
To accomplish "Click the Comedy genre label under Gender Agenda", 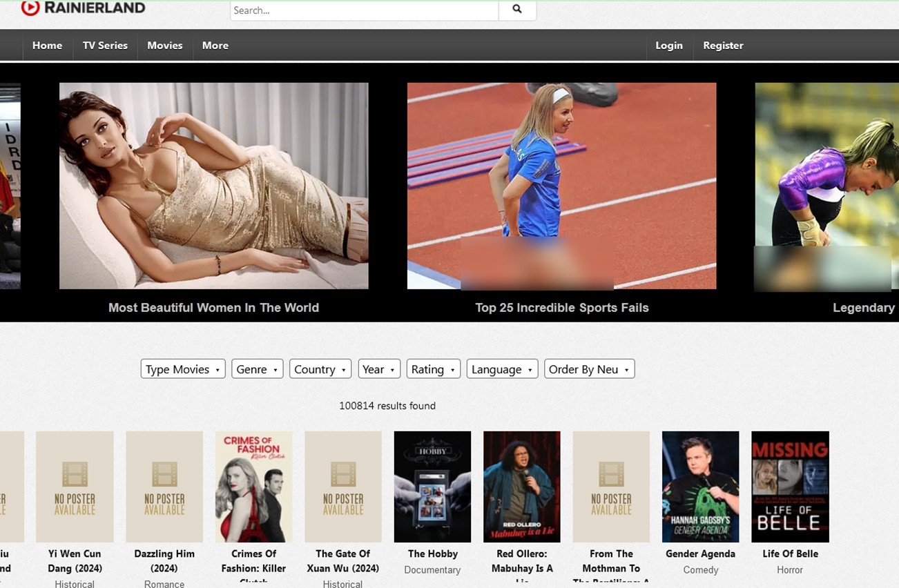I will click(701, 570).
